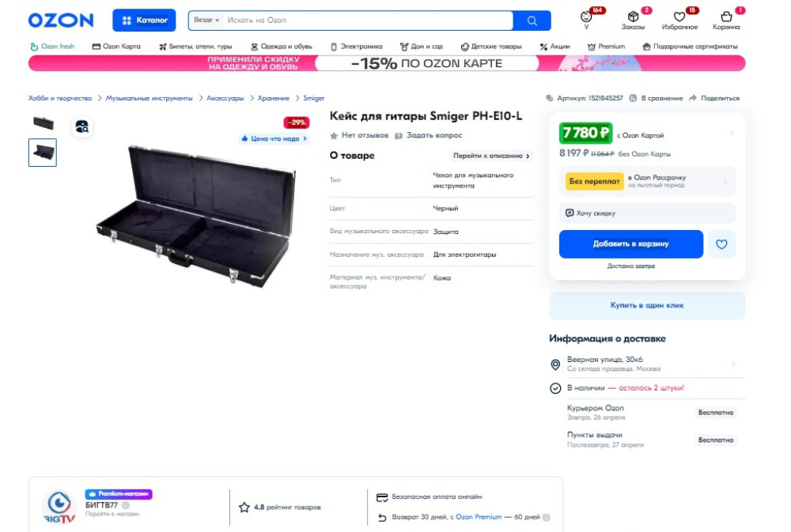
Task: Click Добавить в корзину button
Action: click(x=631, y=244)
